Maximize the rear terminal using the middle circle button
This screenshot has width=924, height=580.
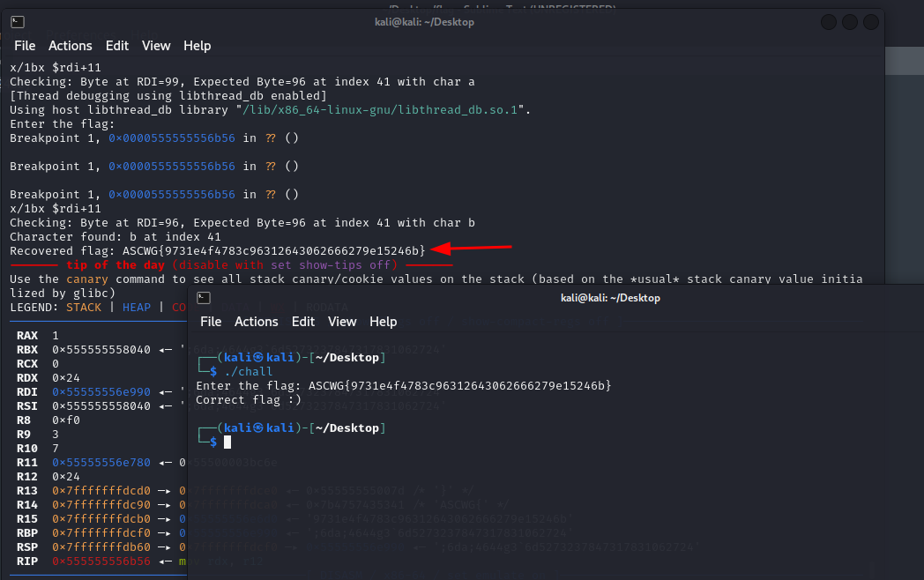(x=849, y=22)
